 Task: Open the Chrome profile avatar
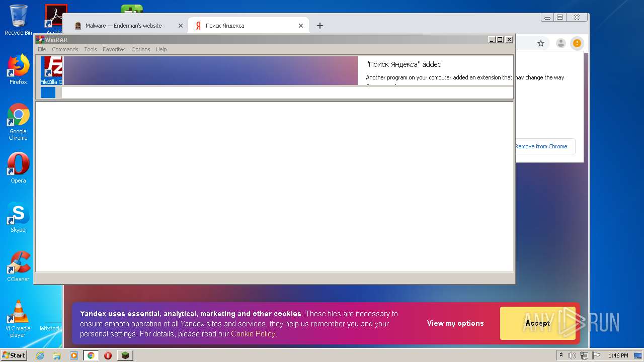(560, 43)
